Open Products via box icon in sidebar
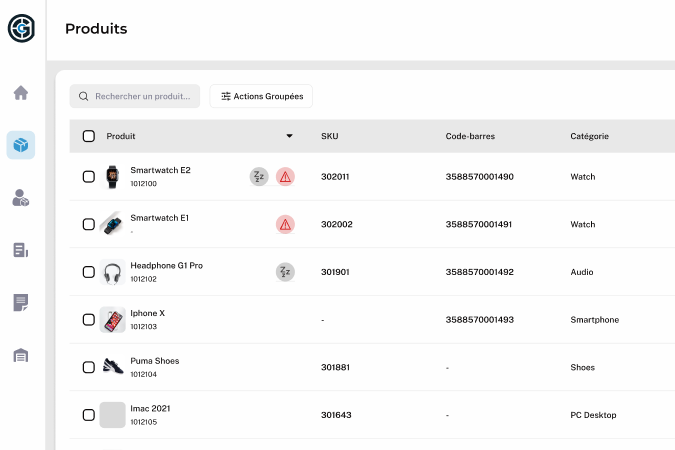The image size is (675, 450). point(21,145)
